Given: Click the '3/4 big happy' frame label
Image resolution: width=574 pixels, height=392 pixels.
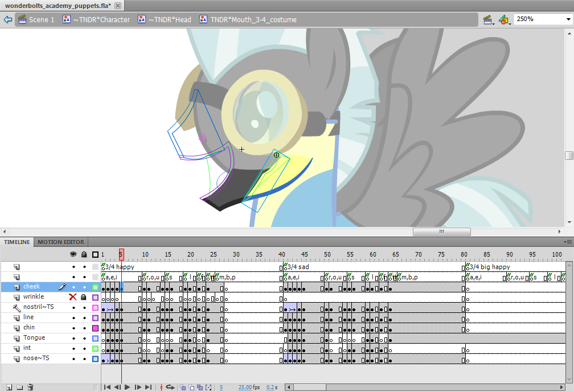Looking at the screenshot, I should point(490,267).
